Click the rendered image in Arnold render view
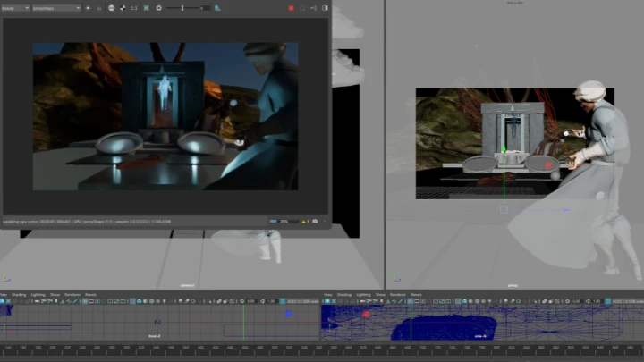 pyautogui.click(x=165, y=116)
